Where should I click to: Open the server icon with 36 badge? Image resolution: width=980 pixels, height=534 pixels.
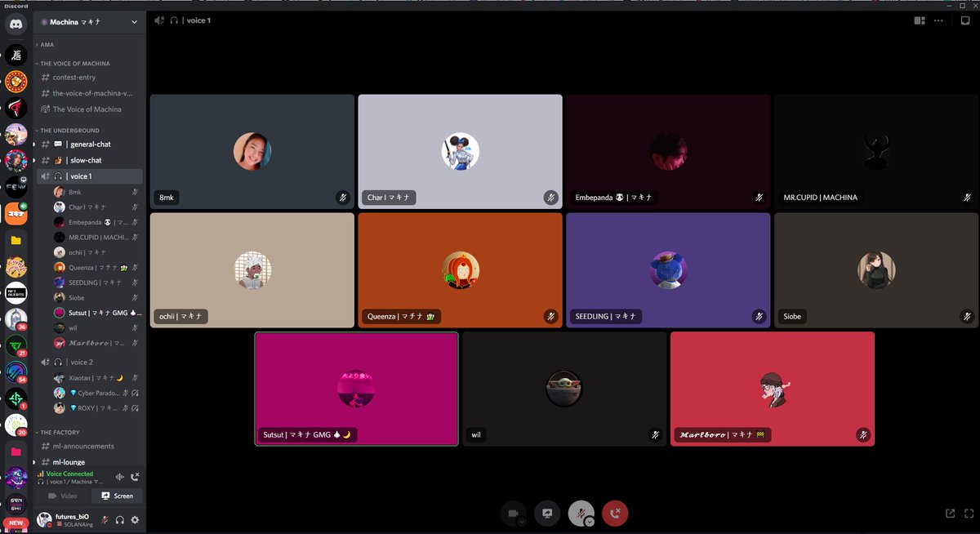coord(16,319)
